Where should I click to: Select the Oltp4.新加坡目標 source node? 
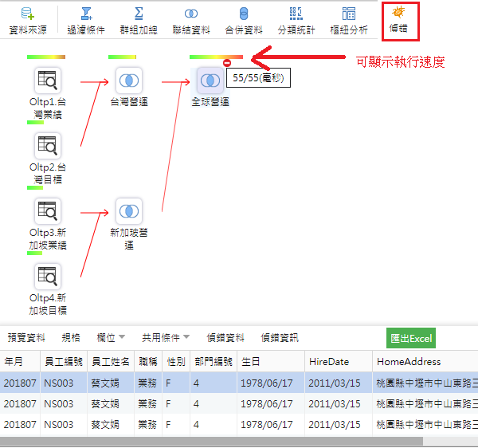tap(48, 277)
